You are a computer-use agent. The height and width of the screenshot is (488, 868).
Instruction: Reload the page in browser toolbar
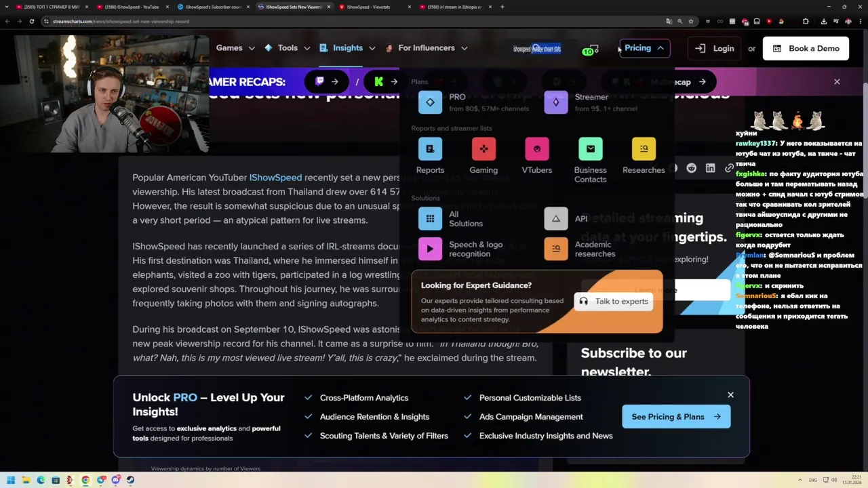(x=32, y=21)
